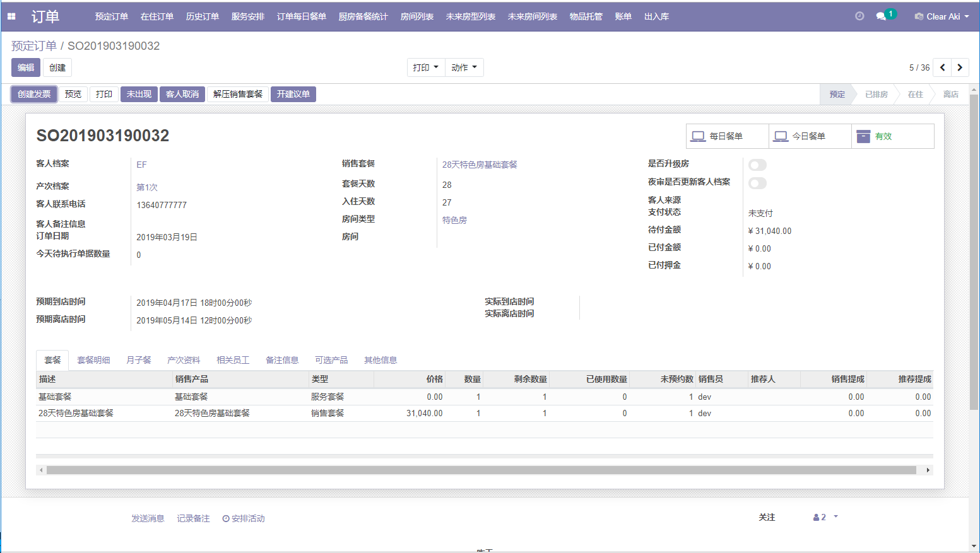Open the 未来房间列表 menu

533,16
